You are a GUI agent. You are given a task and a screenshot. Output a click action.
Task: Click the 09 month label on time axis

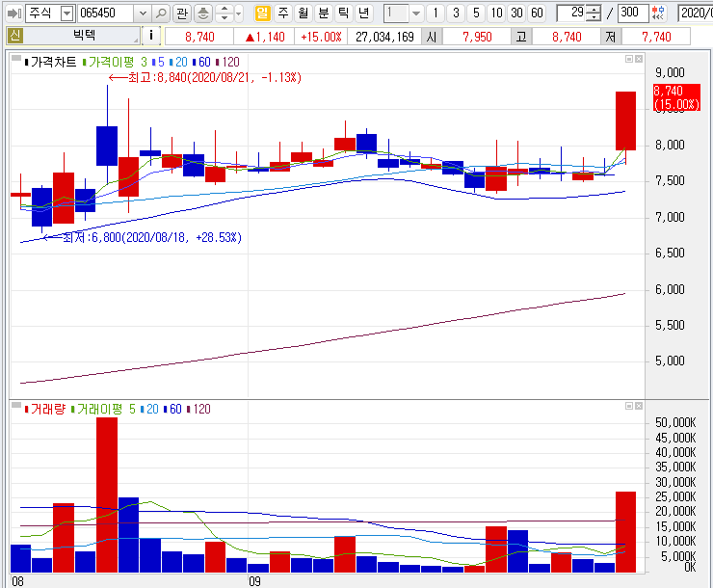(254, 581)
